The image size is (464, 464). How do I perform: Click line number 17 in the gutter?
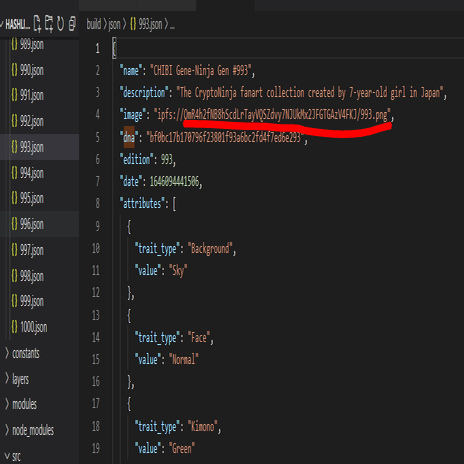(x=96, y=404)
